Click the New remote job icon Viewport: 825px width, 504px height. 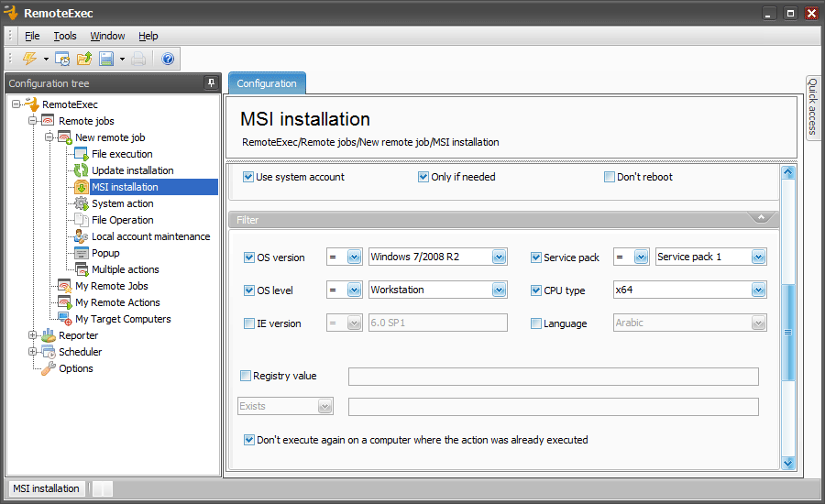pos(65,137)
